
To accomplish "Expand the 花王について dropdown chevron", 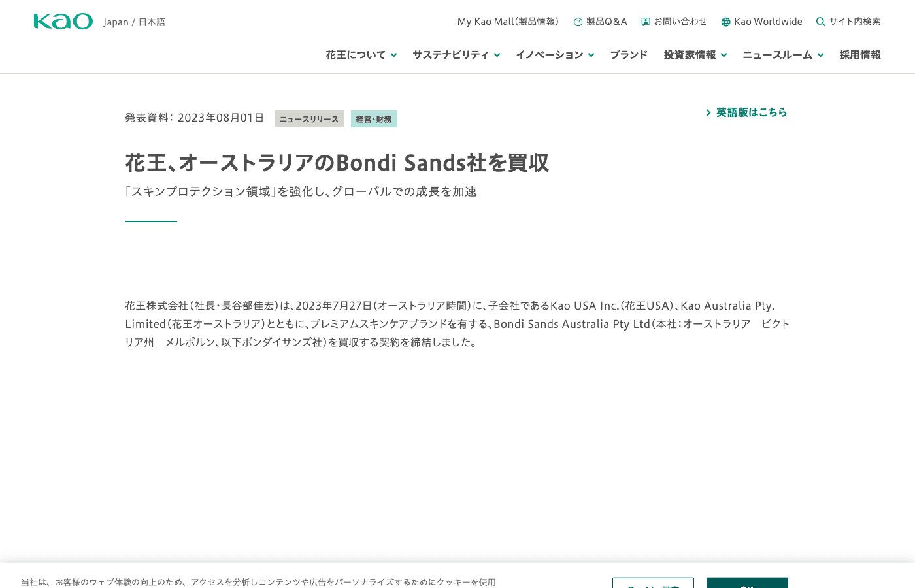I will coord(393,56).
